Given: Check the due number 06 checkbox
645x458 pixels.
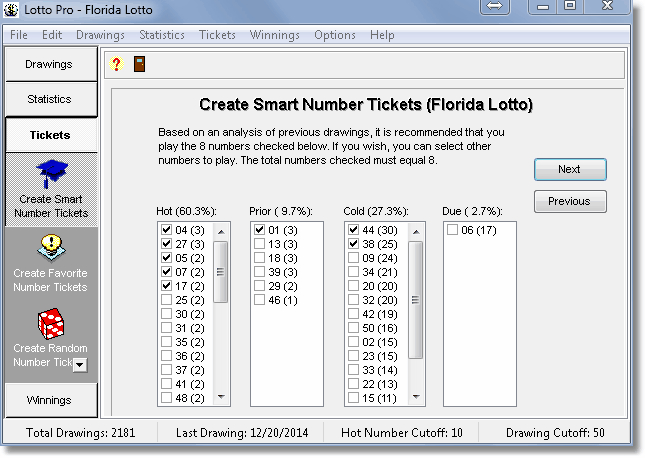Looking at the screenshot, I should [x=452, y=230].
